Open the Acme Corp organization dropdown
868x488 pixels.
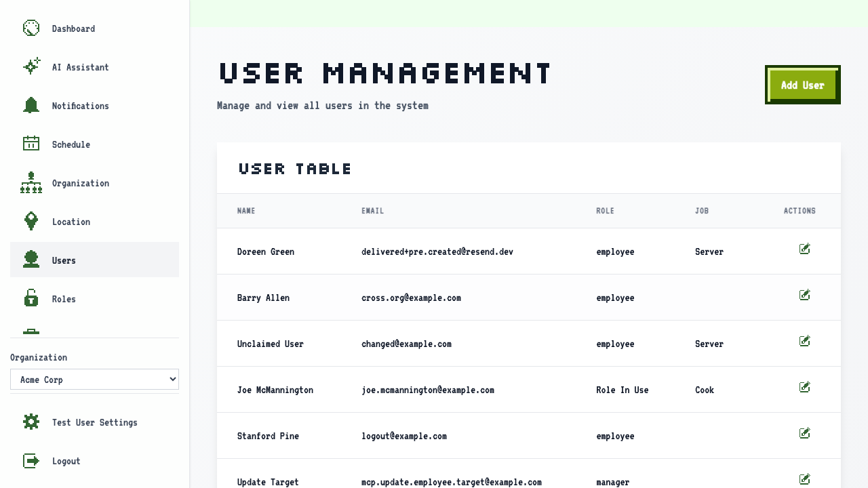pos(94,380)
